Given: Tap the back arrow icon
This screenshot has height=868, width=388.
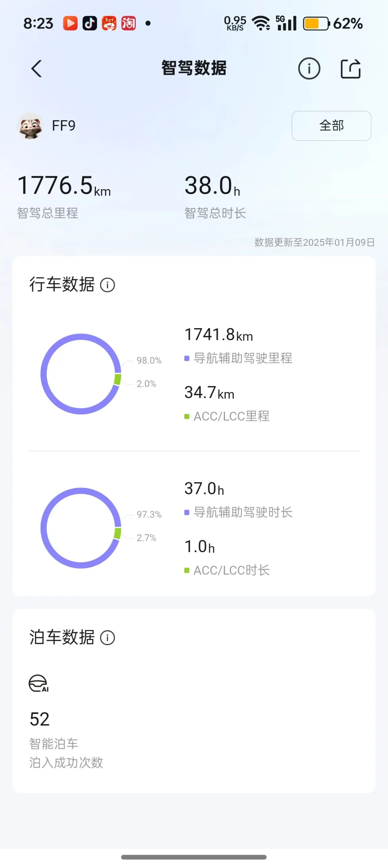Looking at the screenshot, I should point(36,69).
